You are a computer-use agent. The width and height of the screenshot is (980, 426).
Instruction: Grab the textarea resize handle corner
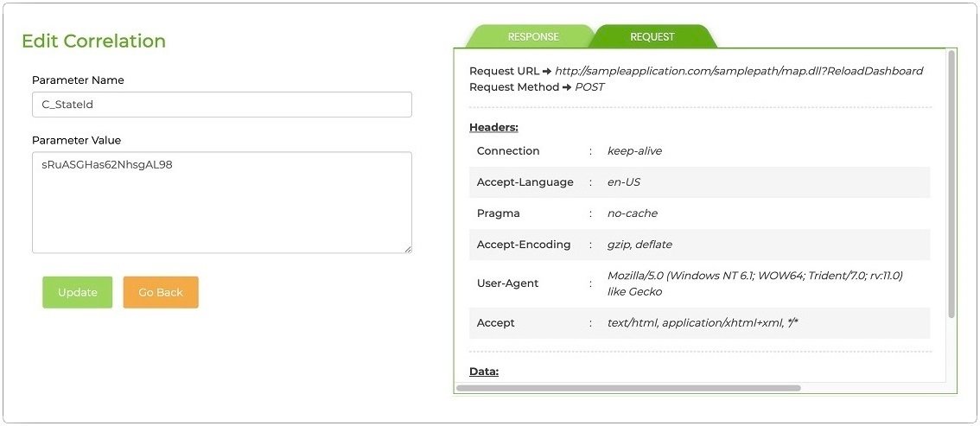click(x=408, y=249)
